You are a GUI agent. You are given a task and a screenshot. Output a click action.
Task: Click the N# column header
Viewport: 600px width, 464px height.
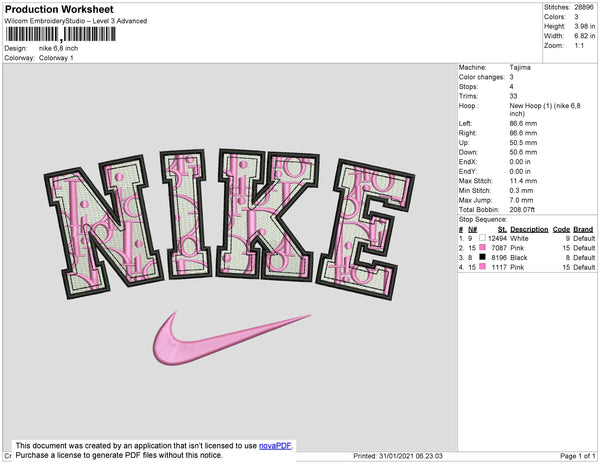coord(473,229)
